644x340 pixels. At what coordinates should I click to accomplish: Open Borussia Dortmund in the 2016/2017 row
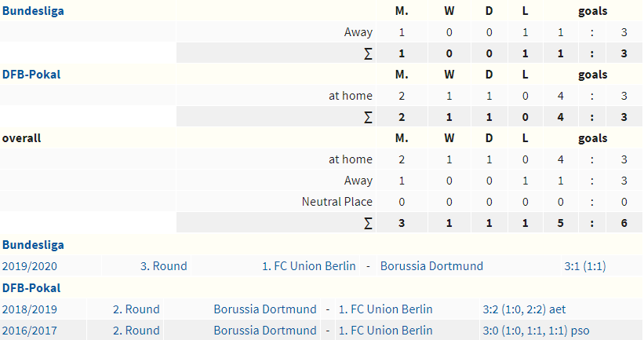pyautogui.click(x=265, y=331)
